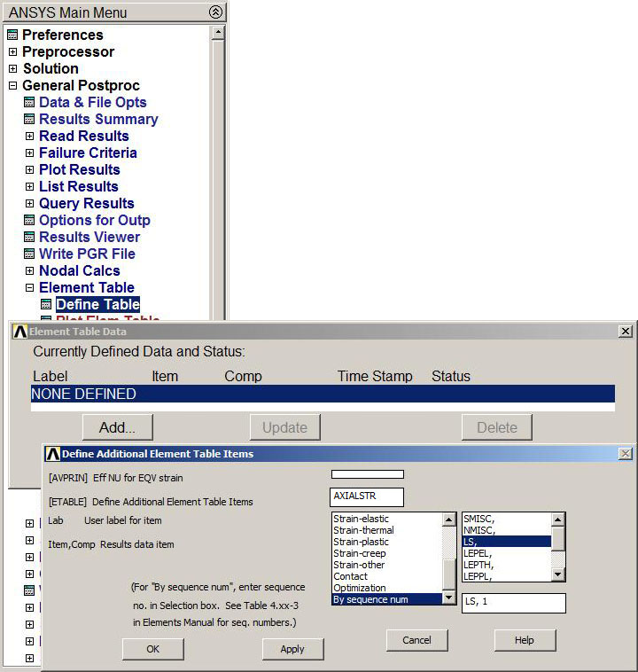Image resolution: width=638 pixels, height=672 pixels.
Task: Select Strain-thermal in item list
Action: (x=363, y=530)
